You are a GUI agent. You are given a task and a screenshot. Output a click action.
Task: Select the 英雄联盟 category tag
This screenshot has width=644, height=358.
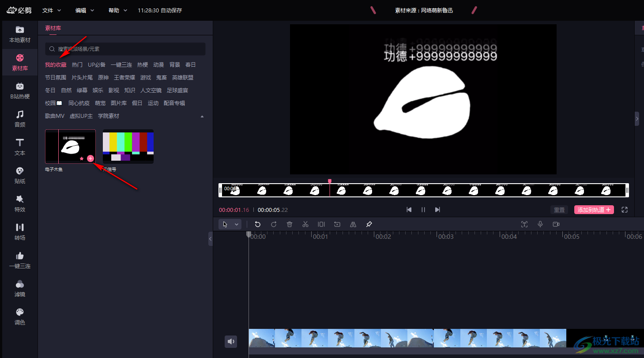183,78
